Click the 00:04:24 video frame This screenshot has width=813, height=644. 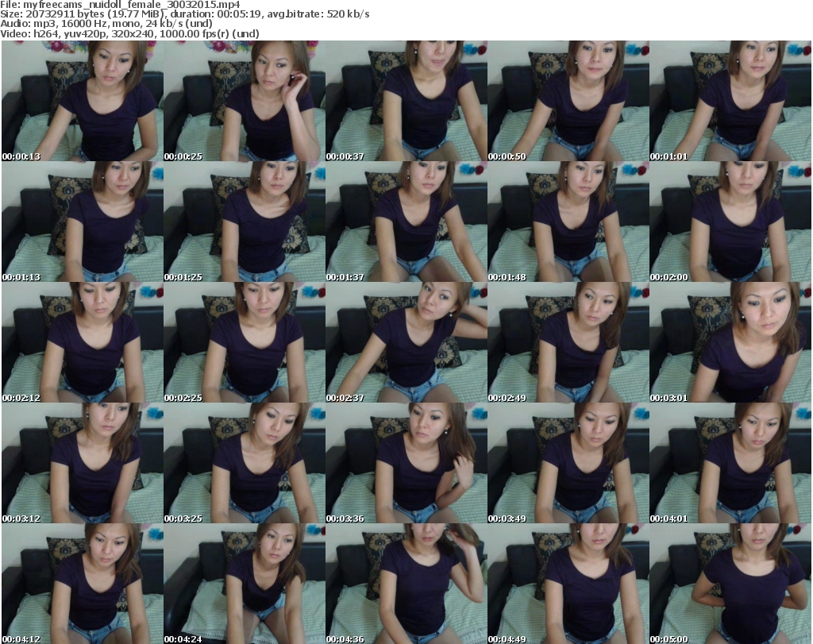pos(245,584)
